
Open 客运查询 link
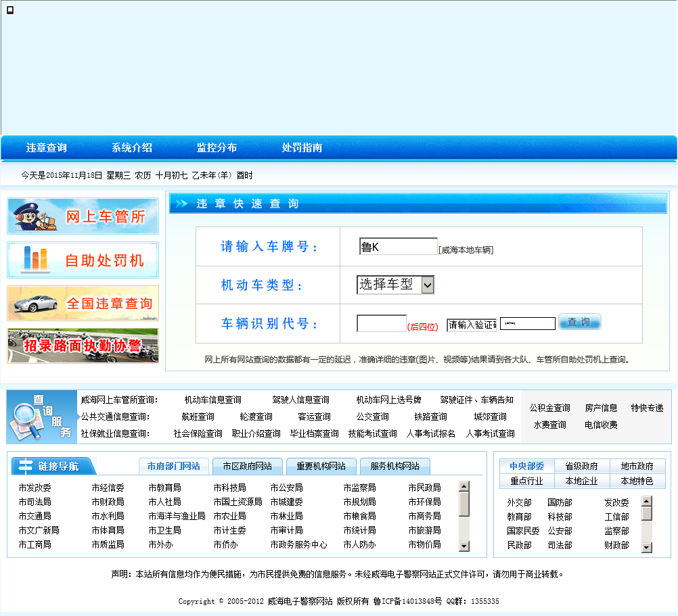(315, 417)
